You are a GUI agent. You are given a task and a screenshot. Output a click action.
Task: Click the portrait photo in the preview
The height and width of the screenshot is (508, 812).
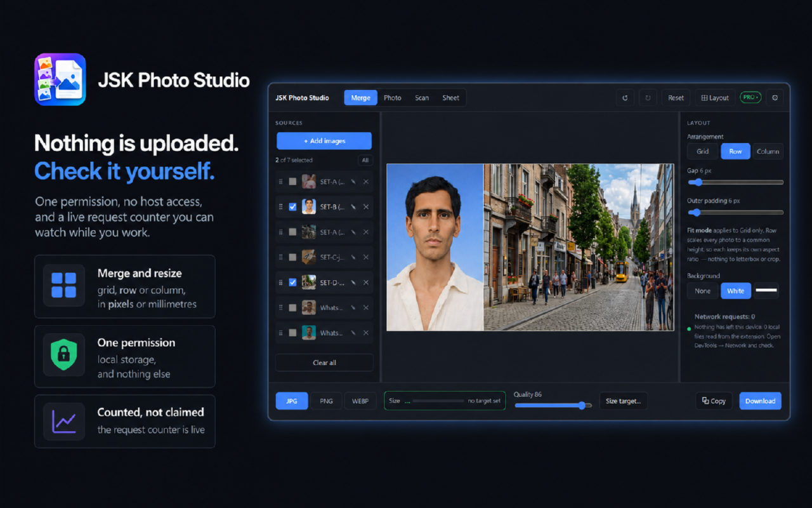(x=435, y=248)
